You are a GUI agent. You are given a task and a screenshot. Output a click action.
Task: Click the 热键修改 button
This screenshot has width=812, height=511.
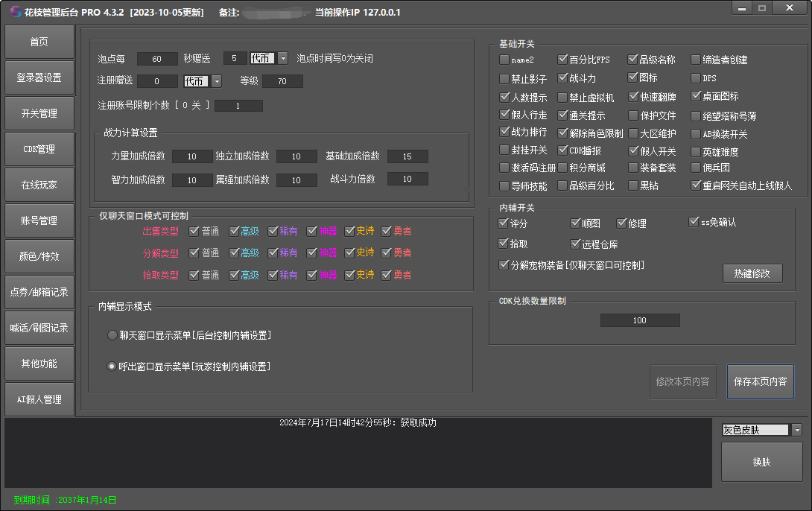point(752,273)
